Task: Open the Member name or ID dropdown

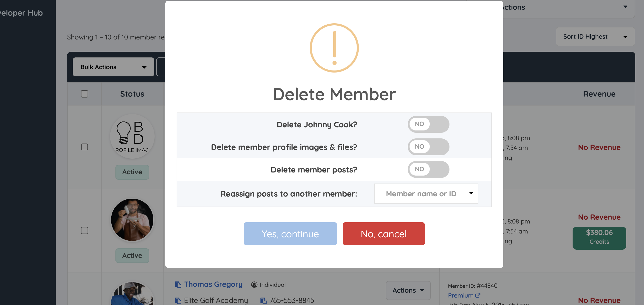Action: [426, 194]
